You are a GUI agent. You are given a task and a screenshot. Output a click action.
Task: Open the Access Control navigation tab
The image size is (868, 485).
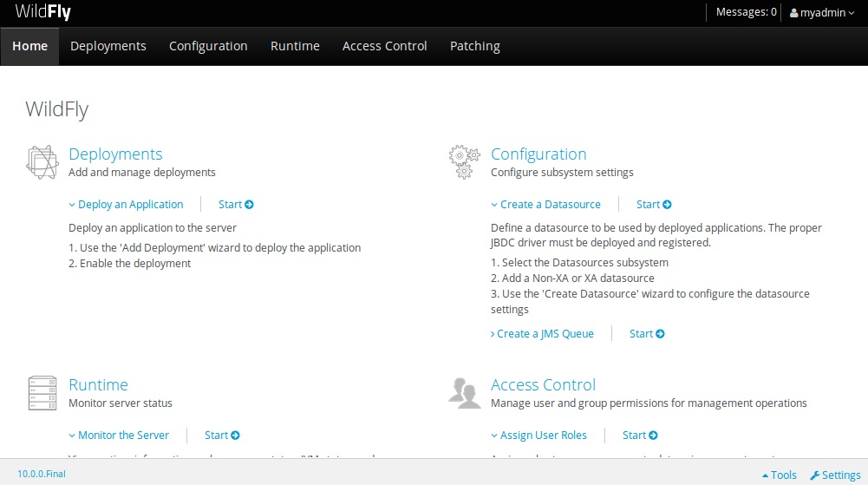[385, 46]
